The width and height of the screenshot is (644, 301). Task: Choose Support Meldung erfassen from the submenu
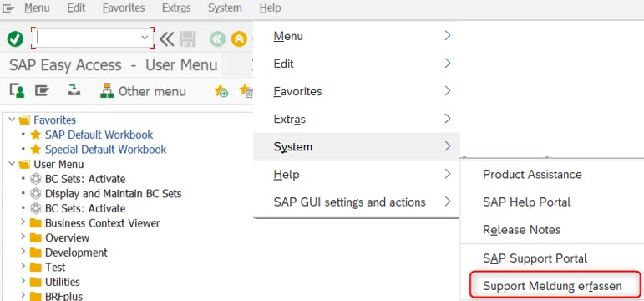551,285
